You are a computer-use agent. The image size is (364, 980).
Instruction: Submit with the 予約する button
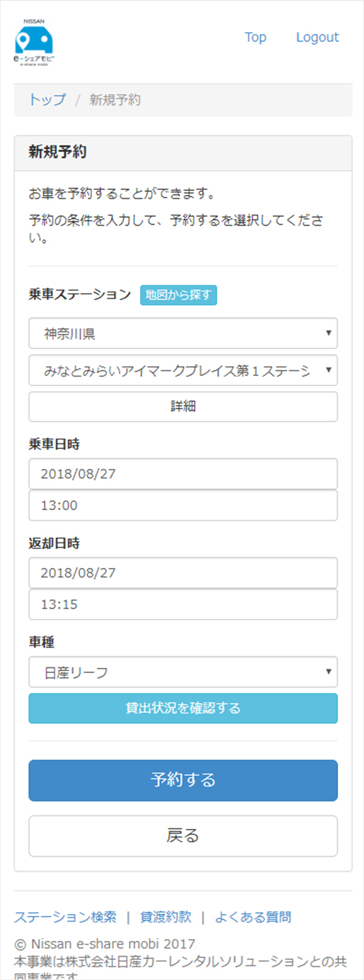click(x=183, y=781)
